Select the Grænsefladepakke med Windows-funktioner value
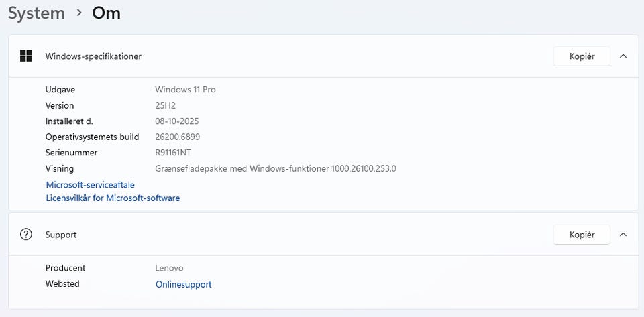 point(276,168)
